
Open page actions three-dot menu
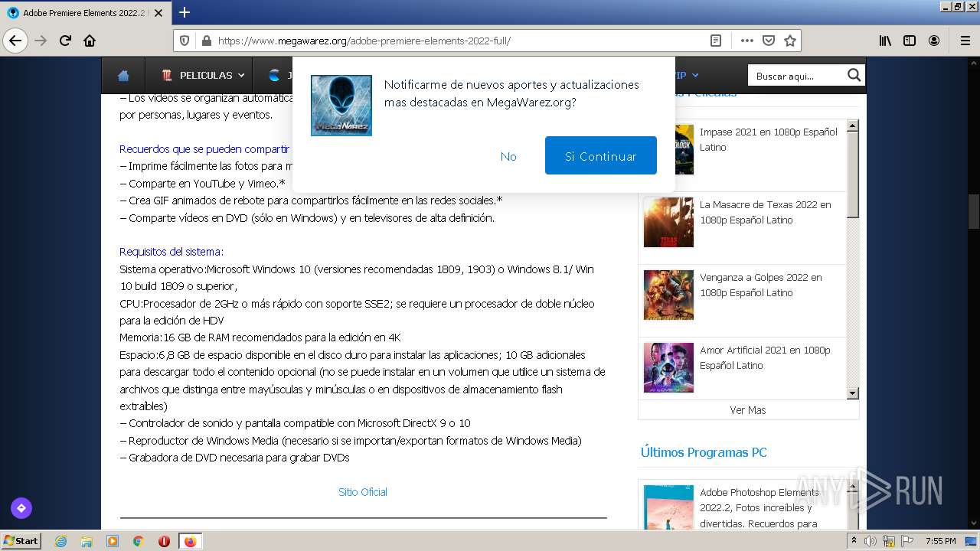pyautogui.click(x=747, y=41)
